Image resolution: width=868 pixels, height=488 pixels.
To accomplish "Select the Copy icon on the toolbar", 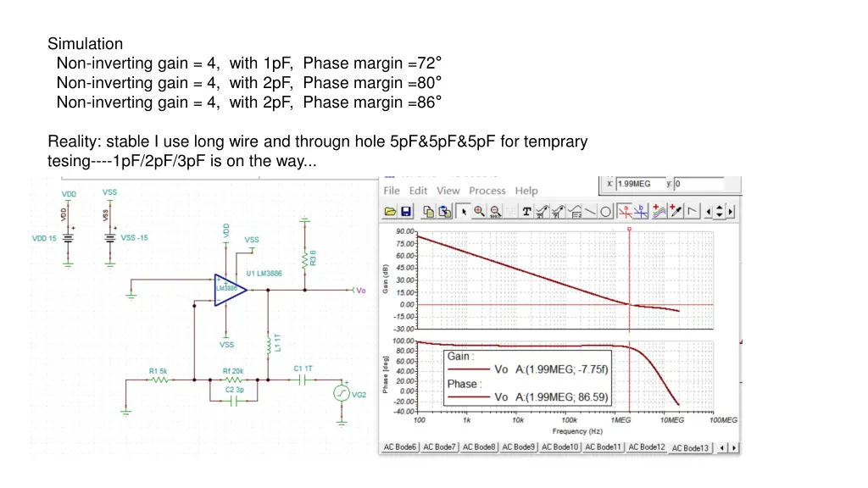I will click(426, 212).
